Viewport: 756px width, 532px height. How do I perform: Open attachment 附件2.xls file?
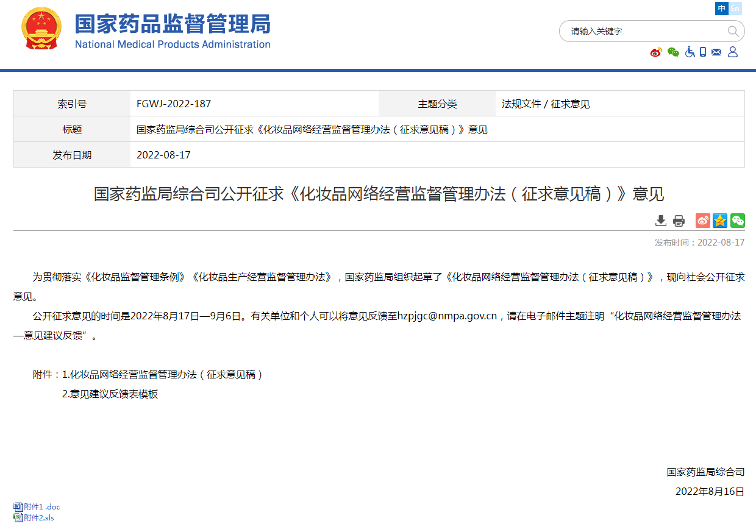tap(38, 518)
